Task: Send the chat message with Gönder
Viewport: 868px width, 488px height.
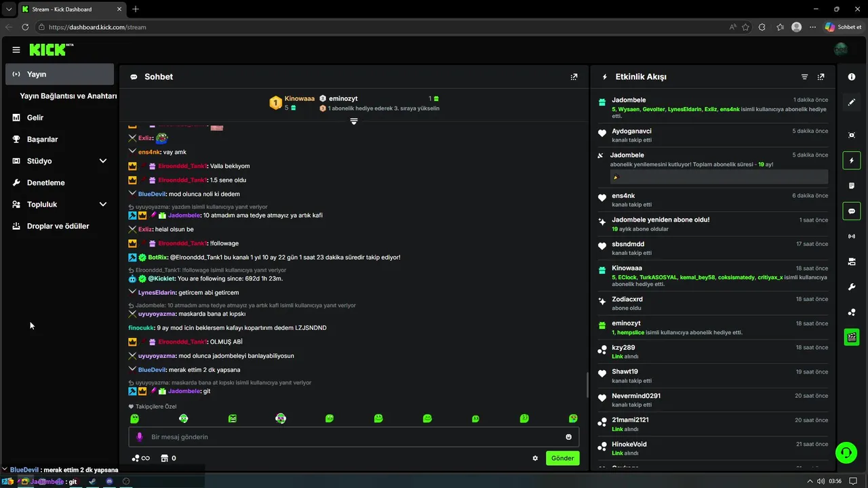Action: [562, 458]
